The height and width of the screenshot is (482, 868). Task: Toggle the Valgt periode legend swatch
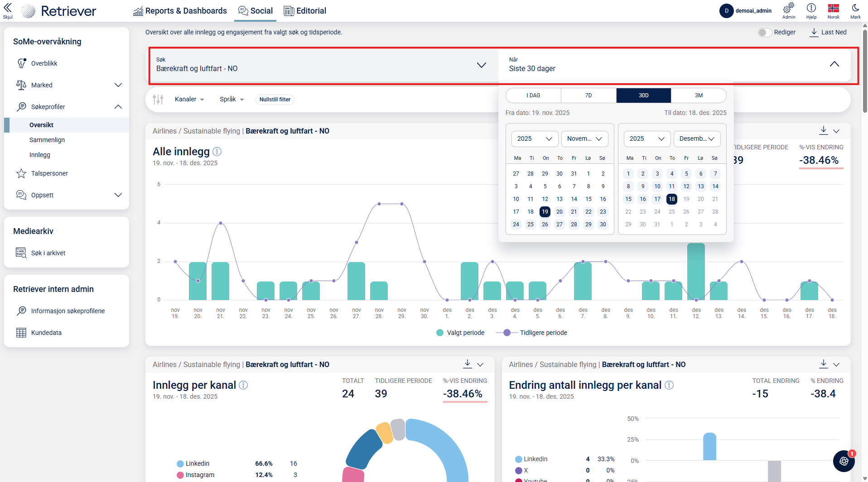(x=439, y=333)
